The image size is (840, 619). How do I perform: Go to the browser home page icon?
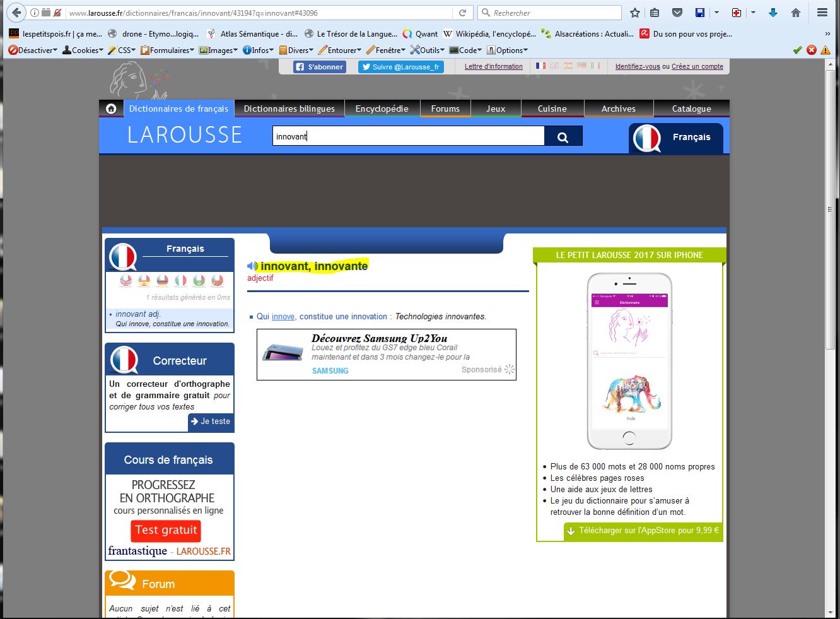coord(796,13)
